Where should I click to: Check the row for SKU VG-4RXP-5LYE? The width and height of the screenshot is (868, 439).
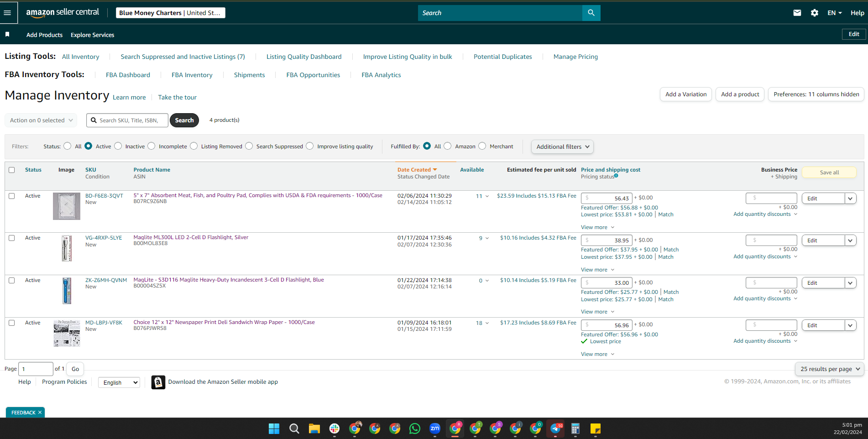pos(12,238)
